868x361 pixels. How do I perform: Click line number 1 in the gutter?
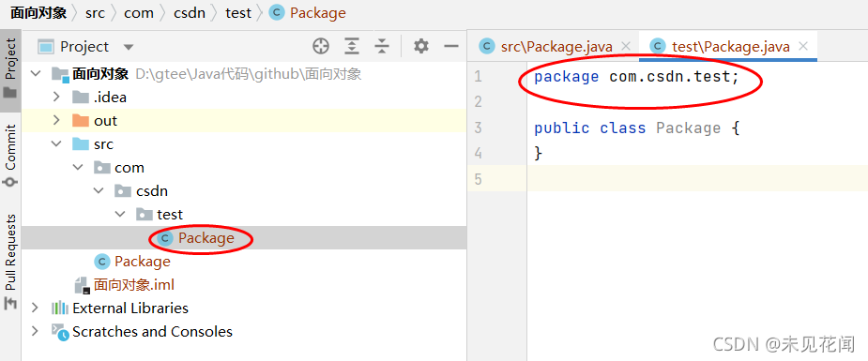click(479, 76)
